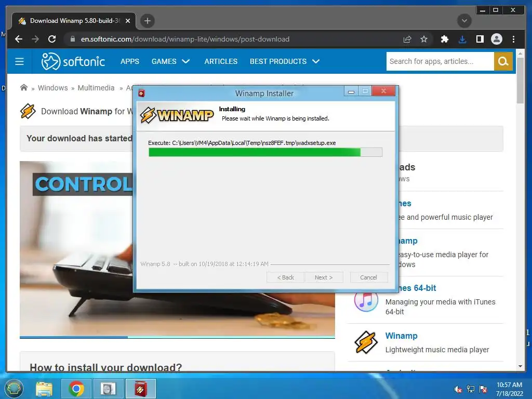Switch to Chrome in the taskbar
The image size is (532, 399).
click(76, 389)
